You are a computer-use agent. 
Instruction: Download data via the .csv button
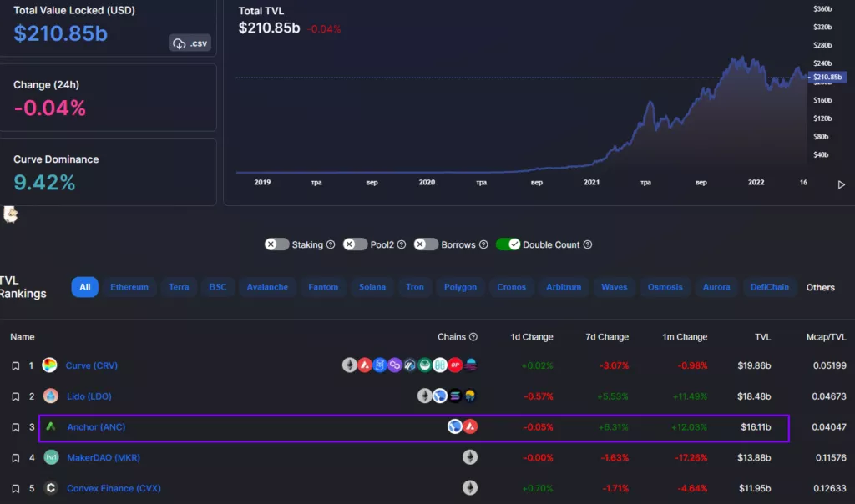[190, 43]
